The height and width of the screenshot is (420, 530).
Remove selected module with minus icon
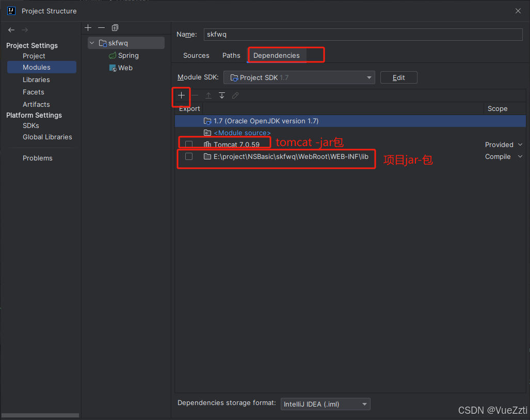click(x=101, y=28)
